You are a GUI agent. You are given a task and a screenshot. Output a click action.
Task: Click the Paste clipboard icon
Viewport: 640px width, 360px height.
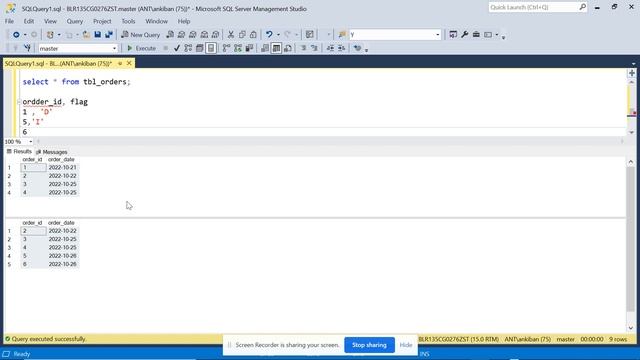(x=253, y=35)
